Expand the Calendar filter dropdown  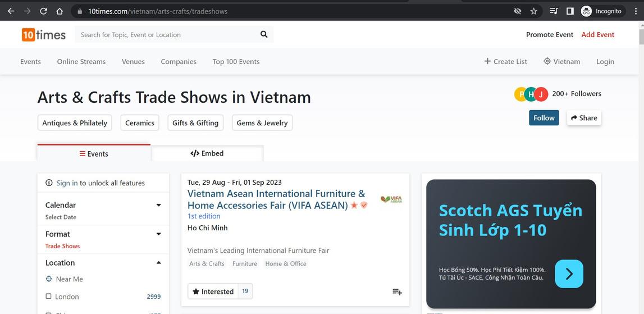point(158,205)
